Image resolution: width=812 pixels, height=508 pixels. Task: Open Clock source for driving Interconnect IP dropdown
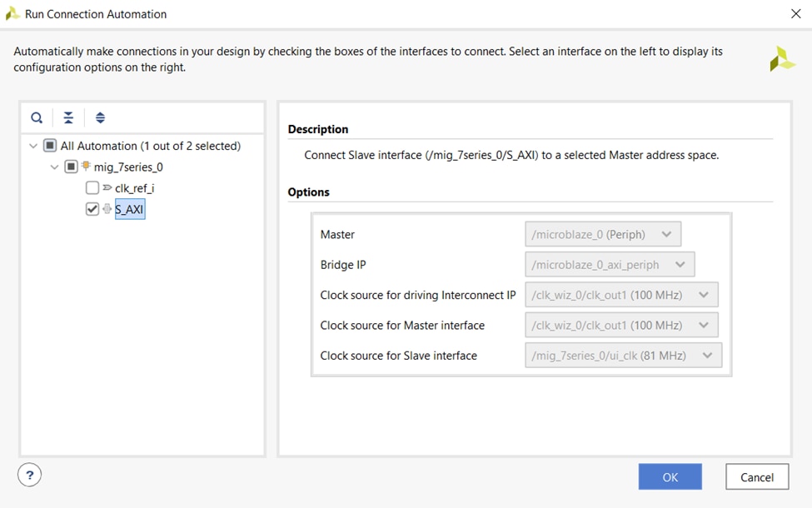point(621,295)
